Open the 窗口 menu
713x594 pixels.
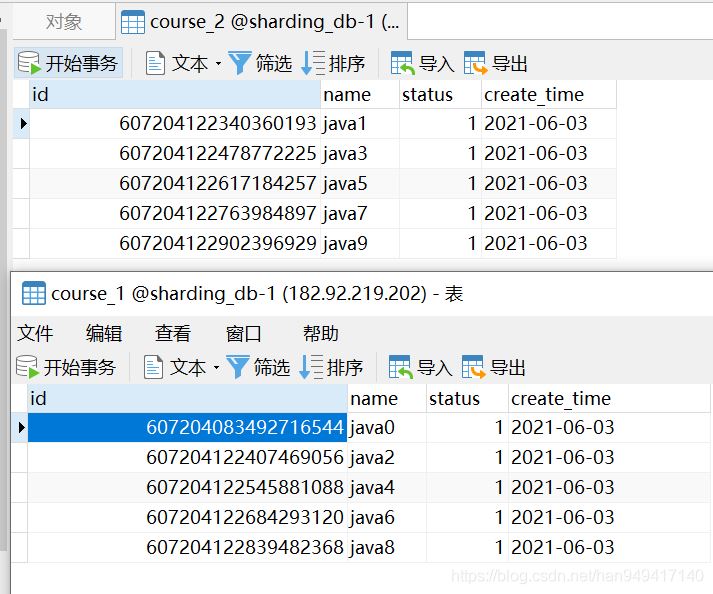coord(244,333)
